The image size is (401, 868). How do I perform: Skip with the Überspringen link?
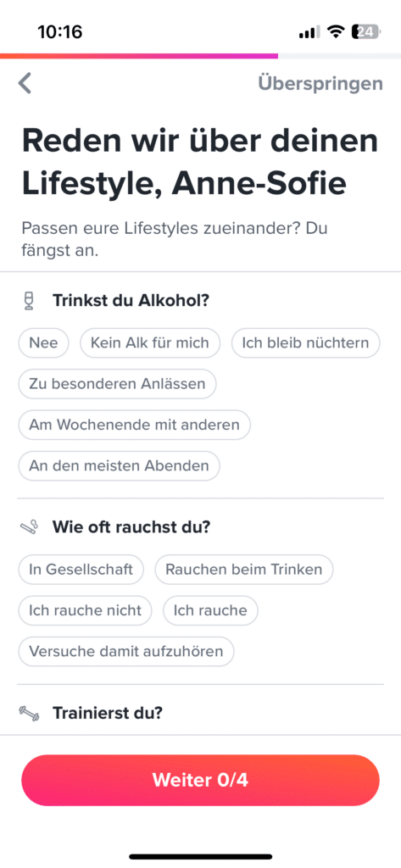pyautogui.click(x=320, y=84)
